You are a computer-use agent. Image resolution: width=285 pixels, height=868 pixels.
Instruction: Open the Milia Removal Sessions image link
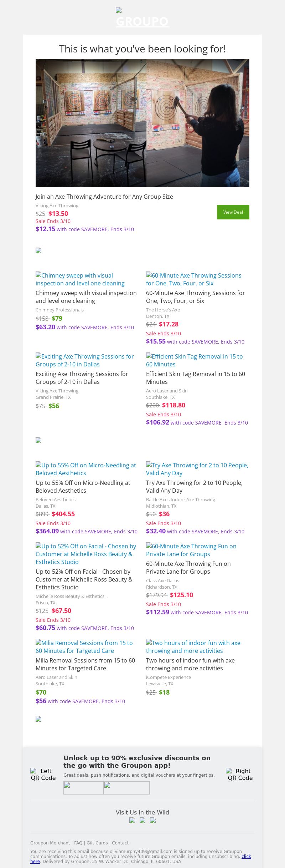pos(84,647)
